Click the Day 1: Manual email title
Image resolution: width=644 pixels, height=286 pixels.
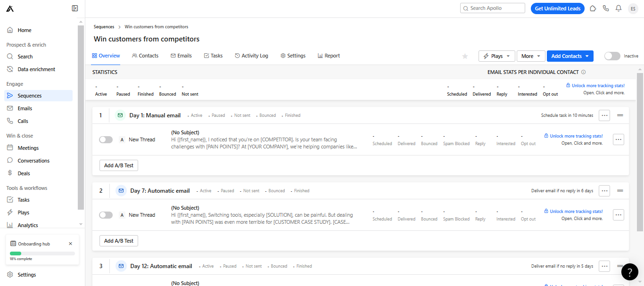click(x=155, y=115)
